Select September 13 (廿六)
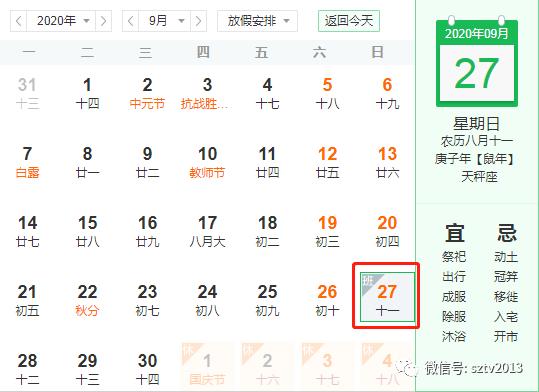The image size is (539, 392). pos(387,163)
